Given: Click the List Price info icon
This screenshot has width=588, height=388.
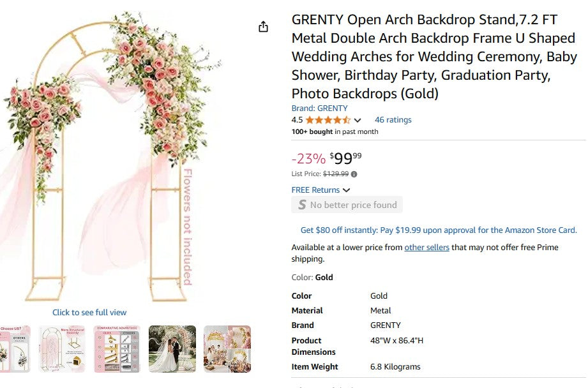Looking at the screenshot, I should point(354,174).
